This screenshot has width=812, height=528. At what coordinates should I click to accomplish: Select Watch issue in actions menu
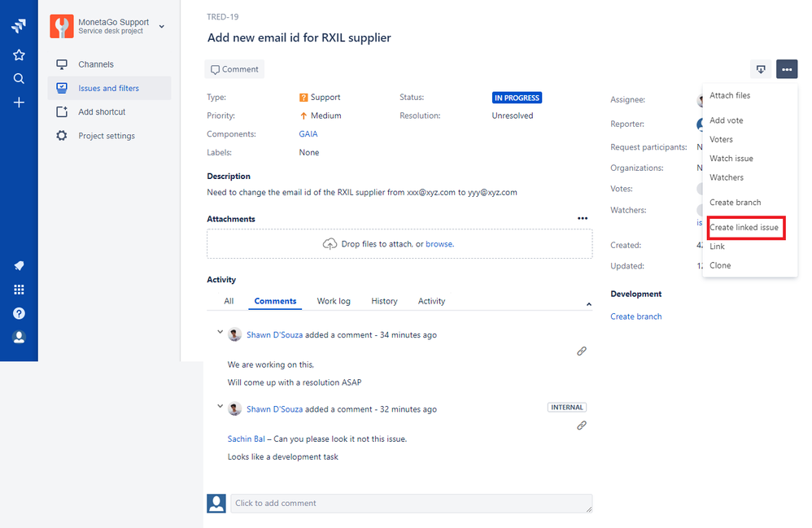coord(731,159)
